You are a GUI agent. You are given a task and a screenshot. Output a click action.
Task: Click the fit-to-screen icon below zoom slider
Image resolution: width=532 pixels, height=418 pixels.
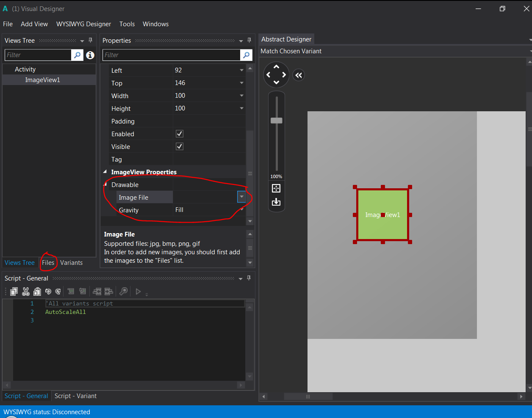[x=276, y=188]
